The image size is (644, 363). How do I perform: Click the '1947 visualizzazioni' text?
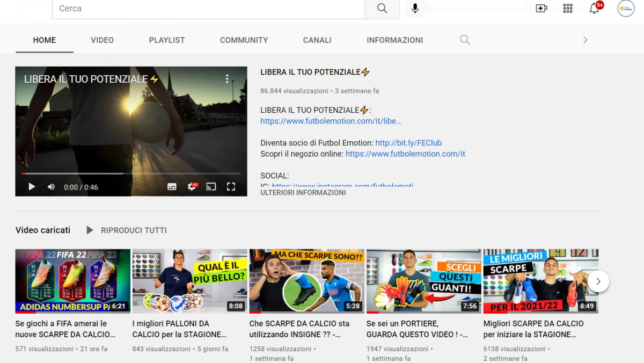coord(398,349)
